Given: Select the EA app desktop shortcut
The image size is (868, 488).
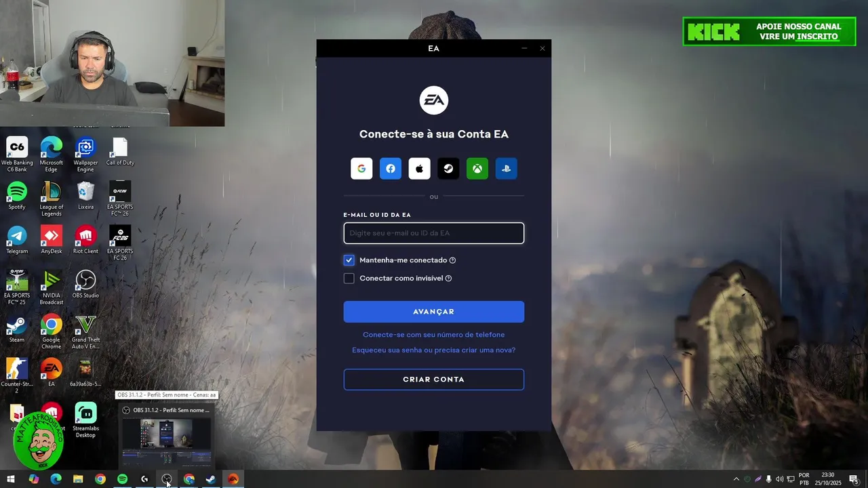Looking at the screenshot, I should [52, 373].
